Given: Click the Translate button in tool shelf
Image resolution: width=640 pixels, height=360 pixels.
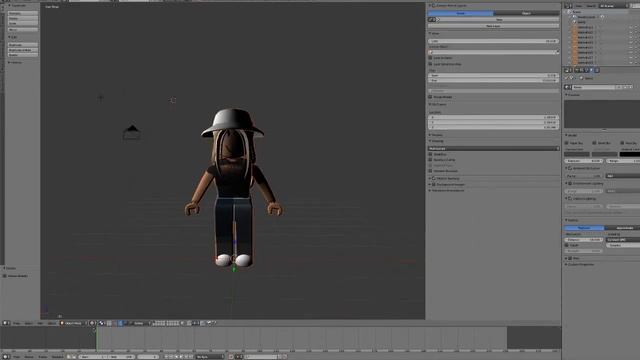Looking at the screenshot, I should (23, 13).
